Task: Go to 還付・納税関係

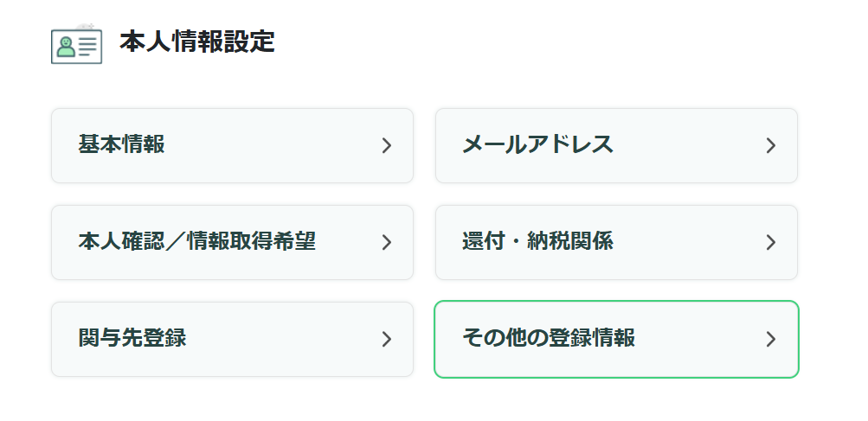Action: tap(537, 241)
